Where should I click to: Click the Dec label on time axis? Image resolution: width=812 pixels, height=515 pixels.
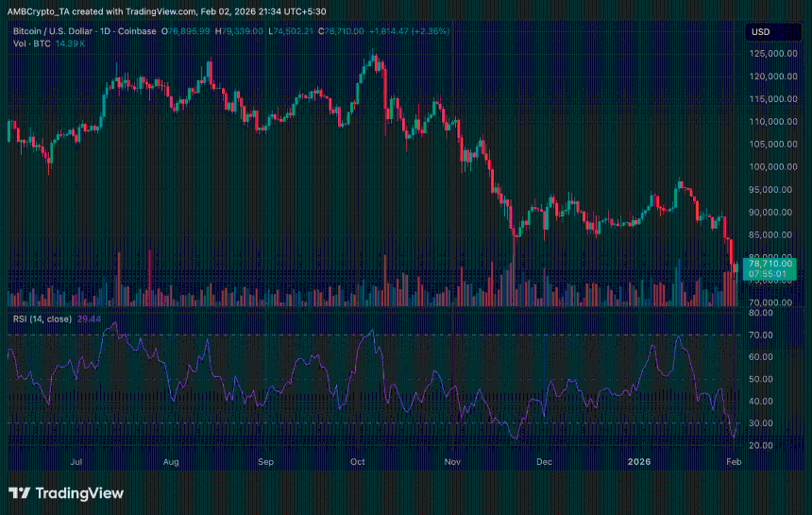(x=544, y=462)
